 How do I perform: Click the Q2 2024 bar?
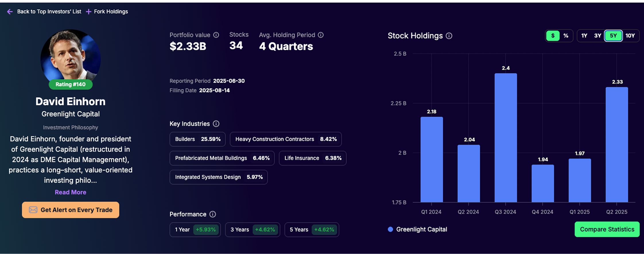coord(469,174)
